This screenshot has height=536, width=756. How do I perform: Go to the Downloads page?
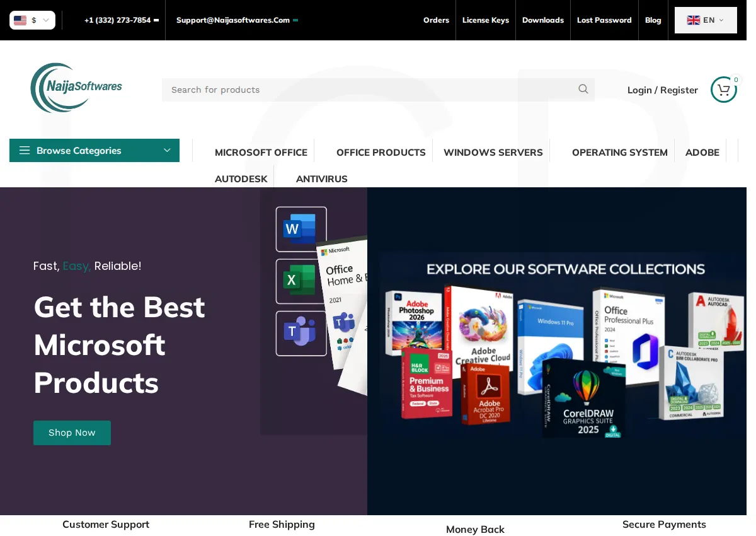click(x=543, y=20)
